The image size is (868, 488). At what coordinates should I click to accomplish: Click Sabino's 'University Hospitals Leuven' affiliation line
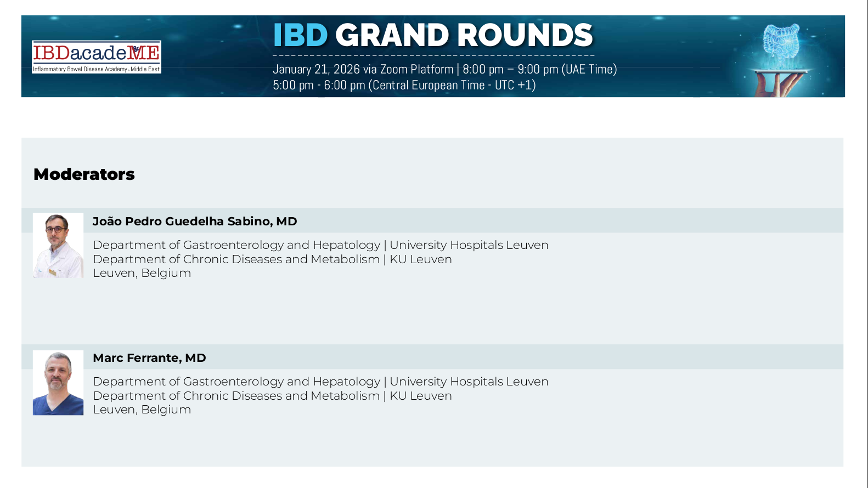pyautogui.click(x=320, y=245)
